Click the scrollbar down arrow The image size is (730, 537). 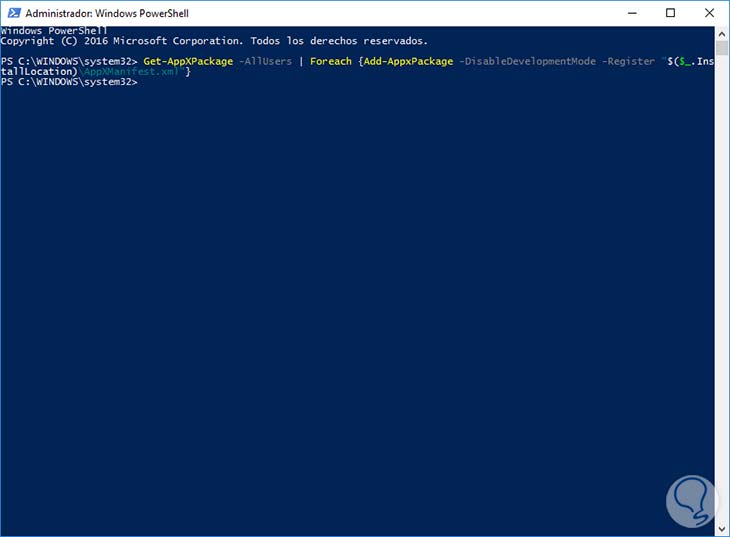(x=722, y=529)
